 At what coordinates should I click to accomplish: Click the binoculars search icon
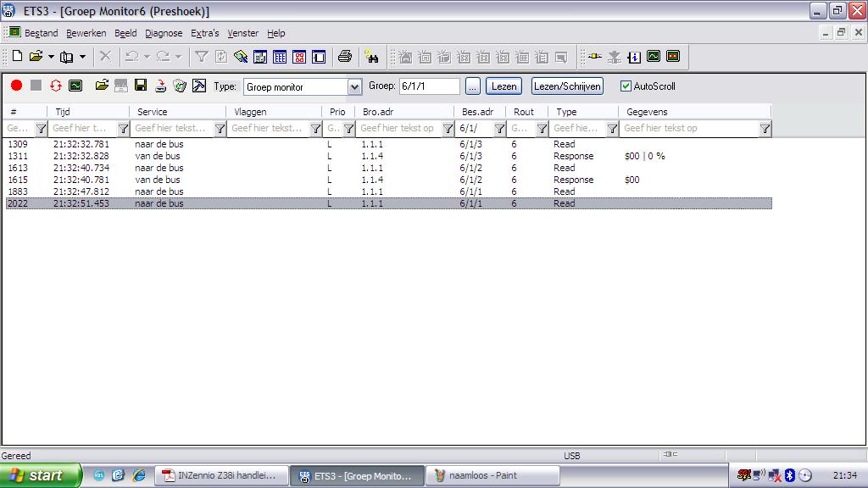coord(371,57)
